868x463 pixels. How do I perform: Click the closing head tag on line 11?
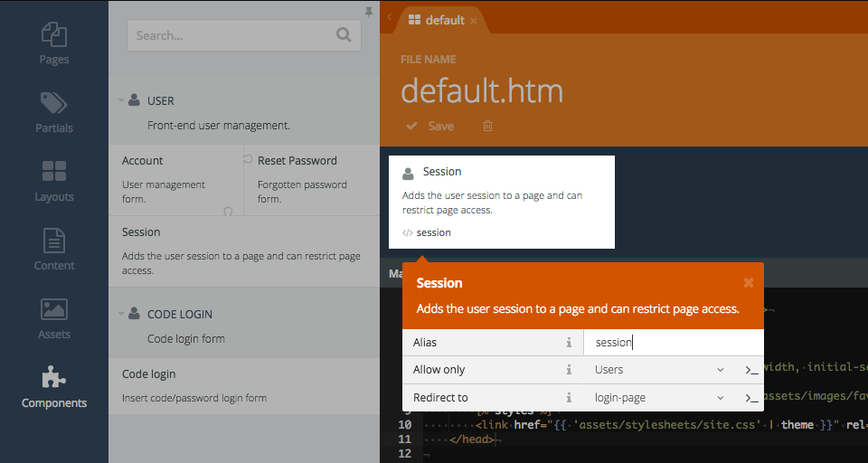point(472,439)
